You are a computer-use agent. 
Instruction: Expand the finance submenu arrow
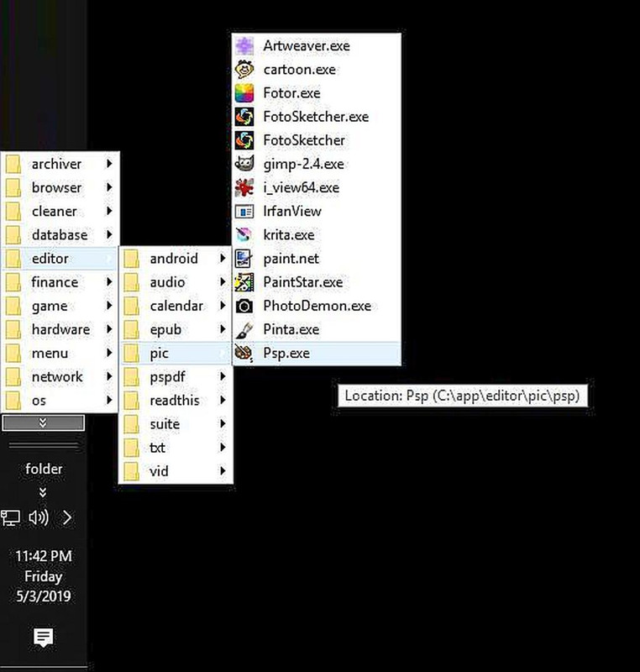tap(109, 281)
